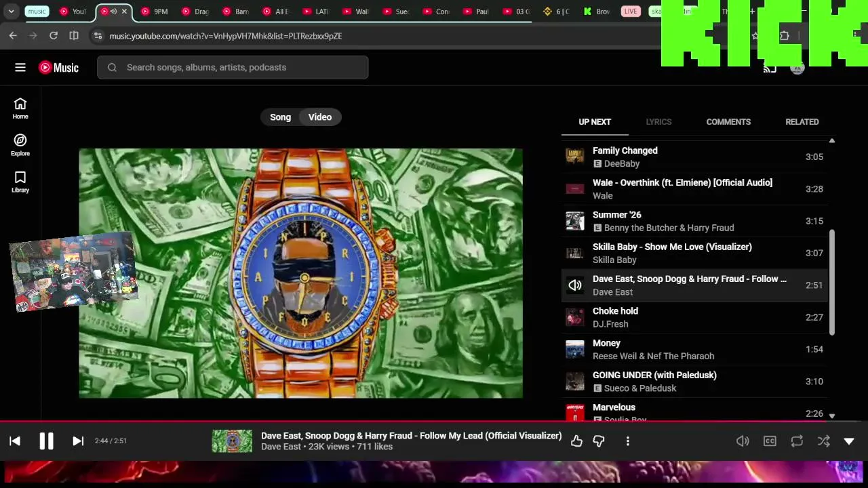The image size is (868, 488).
Task: Open the Dave East artist link in player bar
Action: point(281,447)
